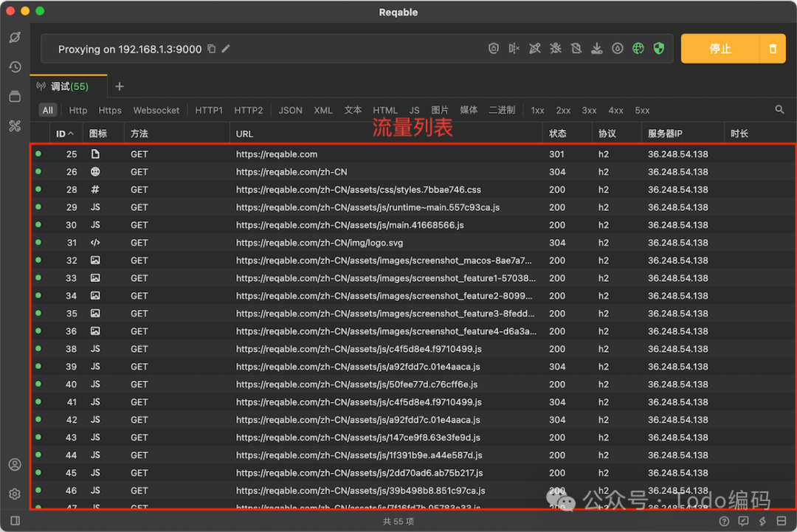Open the search icon above traffic list
The width and height of the screenshot is (797, 532).
tap(779, 110)
